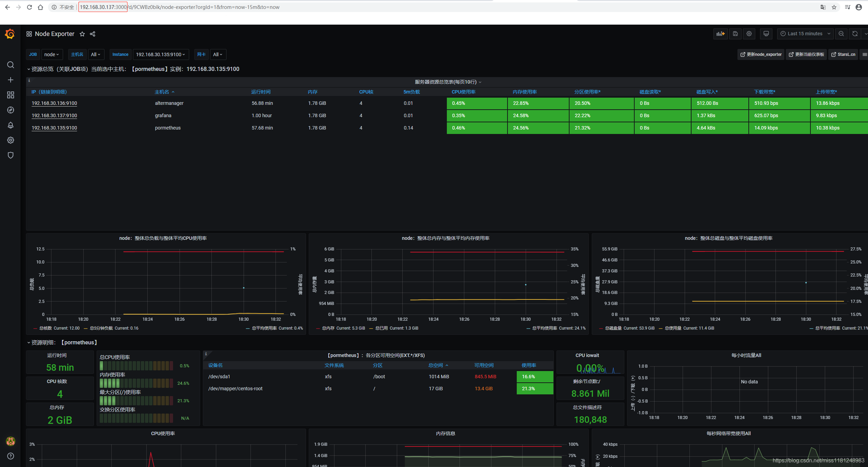Click altermanager hostname cell
Image resolution: width=868 pixels, height=467 pixels.
pyautogui.click(x=169, y=103)
